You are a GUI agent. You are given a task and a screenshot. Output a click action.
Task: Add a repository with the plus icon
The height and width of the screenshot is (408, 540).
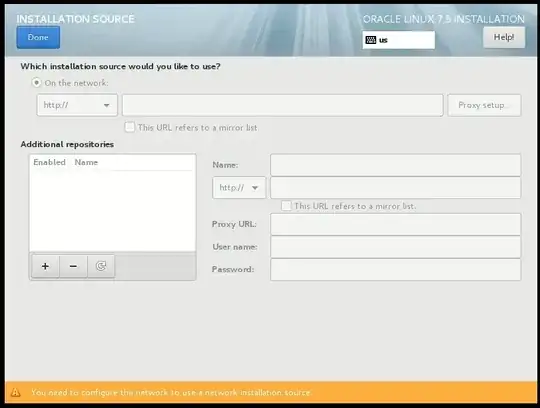click(45, 266)
